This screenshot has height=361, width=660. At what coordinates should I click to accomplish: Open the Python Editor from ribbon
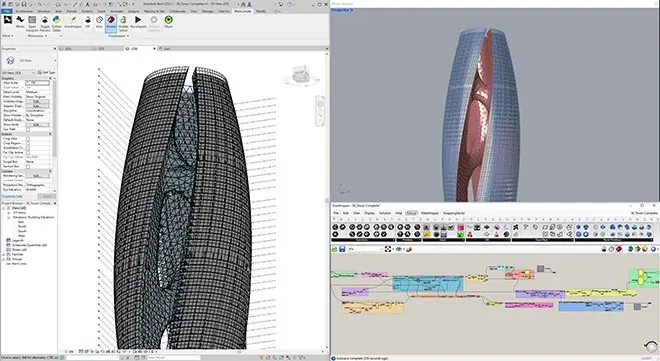pyautogui.click(x=56, y=23)
